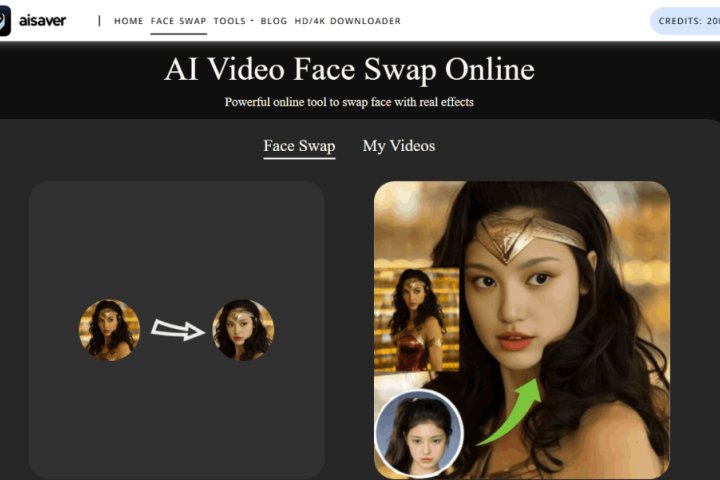This screenshot has width=720, height=480.
Task: Click the inset original photo in preview
Action: [417, 320]
